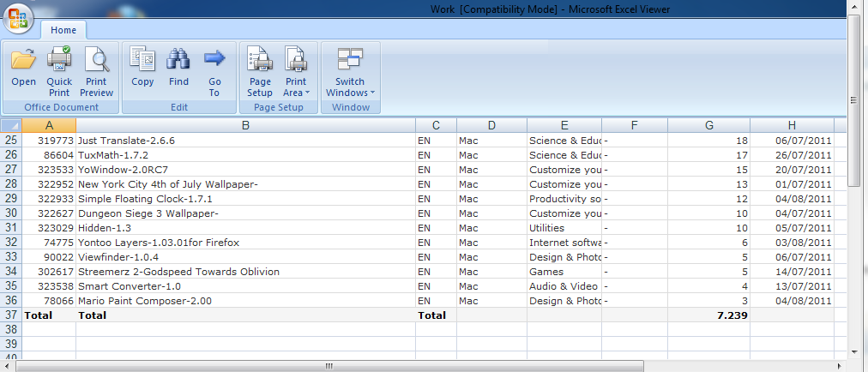Select column B header

click(x=245, y=125)
